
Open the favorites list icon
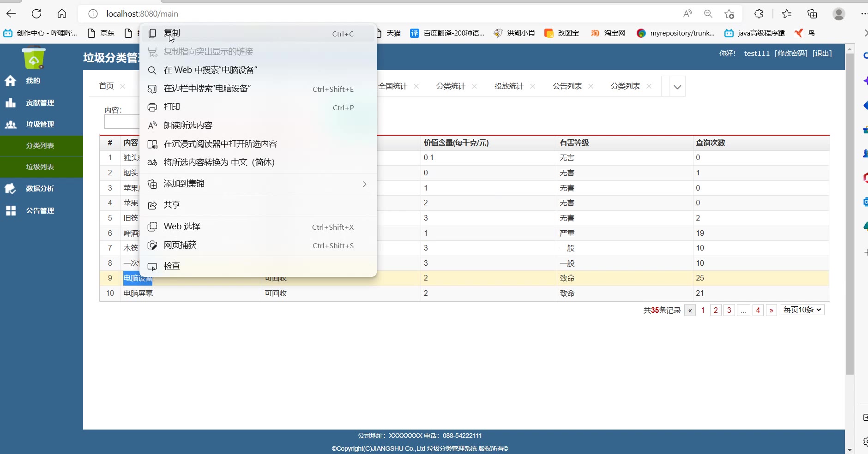pyautogui.click(x=787, y=14)
